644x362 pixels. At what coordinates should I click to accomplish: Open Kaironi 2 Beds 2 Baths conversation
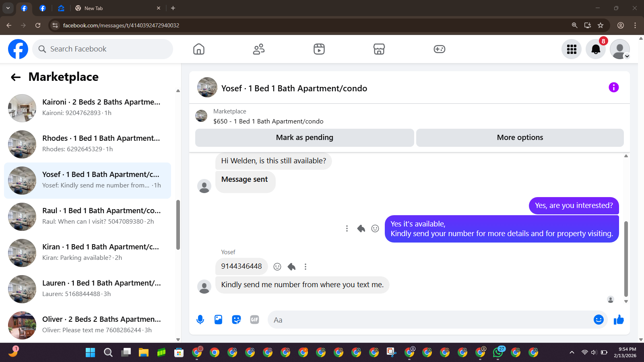(x=87, y=108)
